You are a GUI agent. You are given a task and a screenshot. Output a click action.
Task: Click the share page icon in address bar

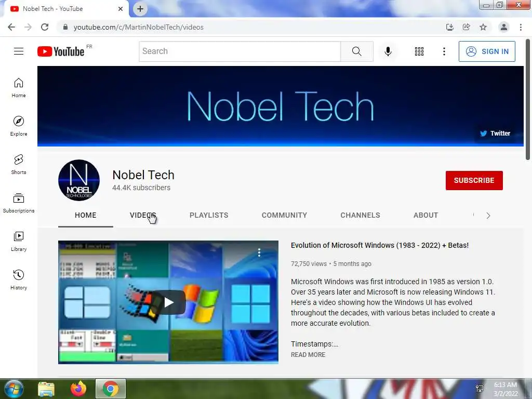click(466, 27)
